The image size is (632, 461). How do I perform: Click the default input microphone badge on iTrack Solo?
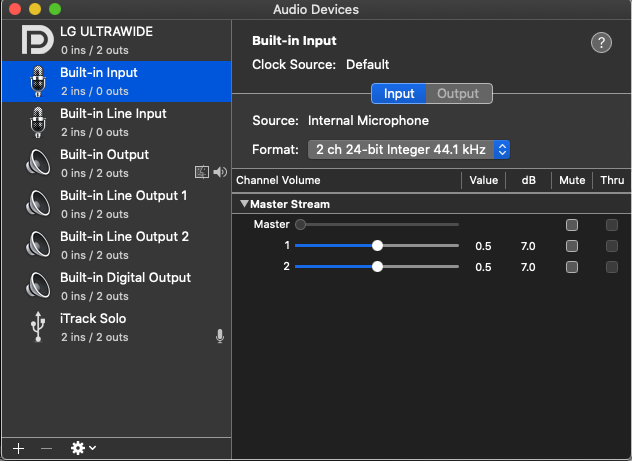220,336
